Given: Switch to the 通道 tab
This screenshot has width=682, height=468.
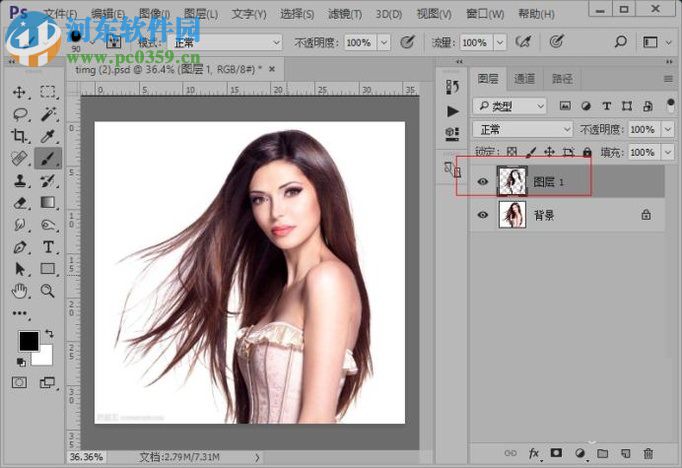Looking at the screenshot, I should (x=524, y=79).
